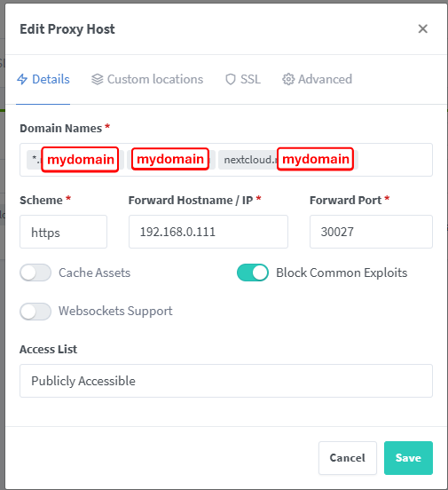Click the Save button
448x490 pixels.
click(408, 458)
